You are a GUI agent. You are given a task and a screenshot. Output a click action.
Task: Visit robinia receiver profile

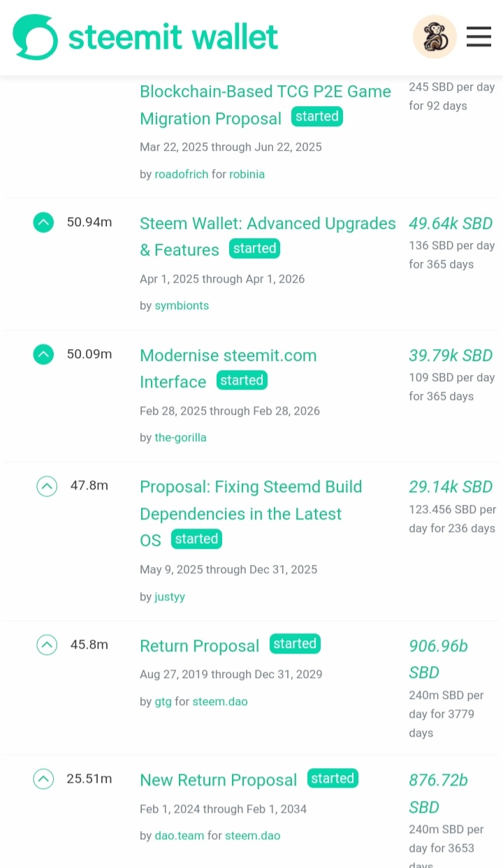247,174
